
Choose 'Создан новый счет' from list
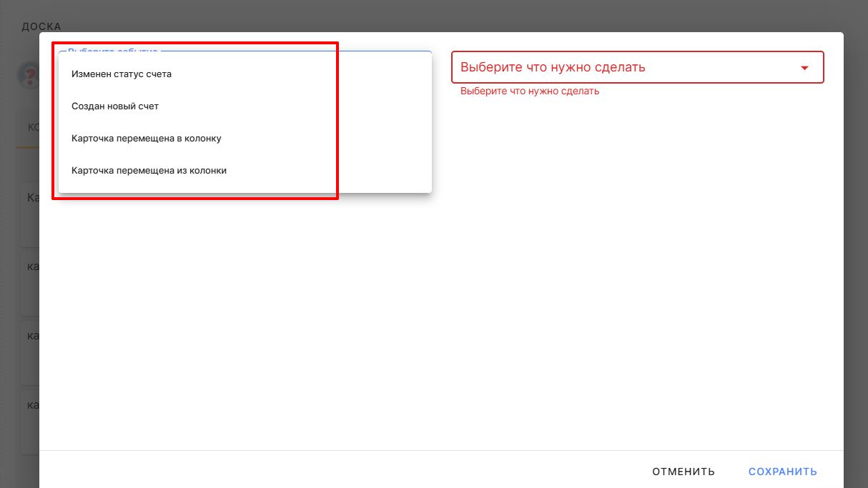(245, 106)
